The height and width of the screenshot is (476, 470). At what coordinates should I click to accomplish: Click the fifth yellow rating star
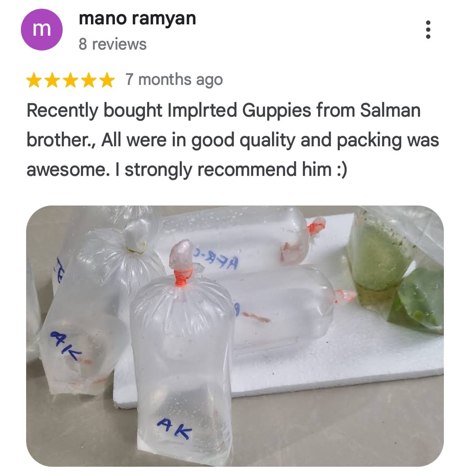107,80
